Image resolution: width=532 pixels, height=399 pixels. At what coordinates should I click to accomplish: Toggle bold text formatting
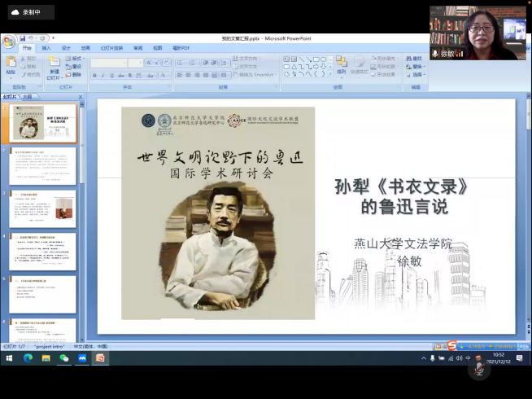coord(94,75)
